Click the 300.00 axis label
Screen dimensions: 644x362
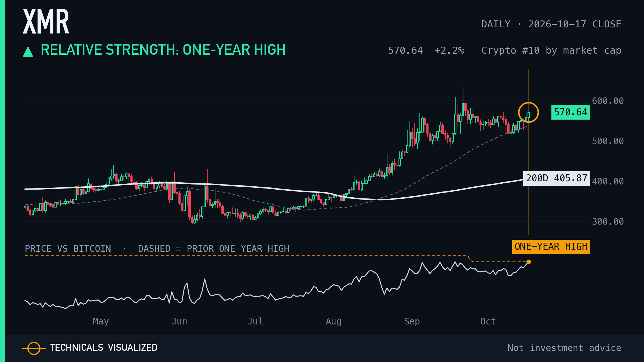coord(608,222)
